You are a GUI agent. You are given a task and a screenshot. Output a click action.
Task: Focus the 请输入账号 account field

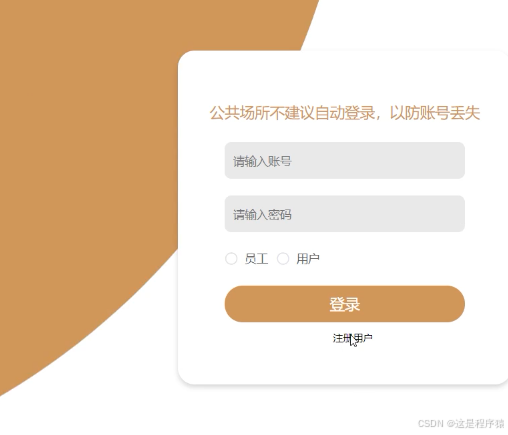point(345,160)
